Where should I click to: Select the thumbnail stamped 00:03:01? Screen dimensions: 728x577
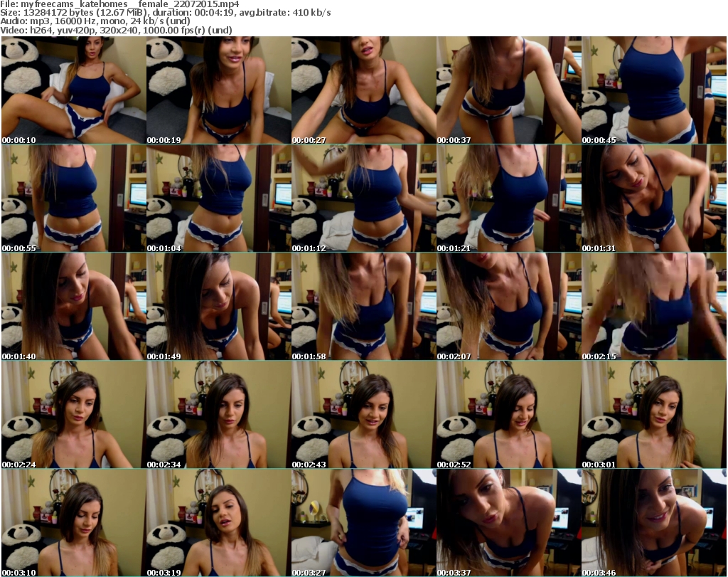click(x=654, y=414)
